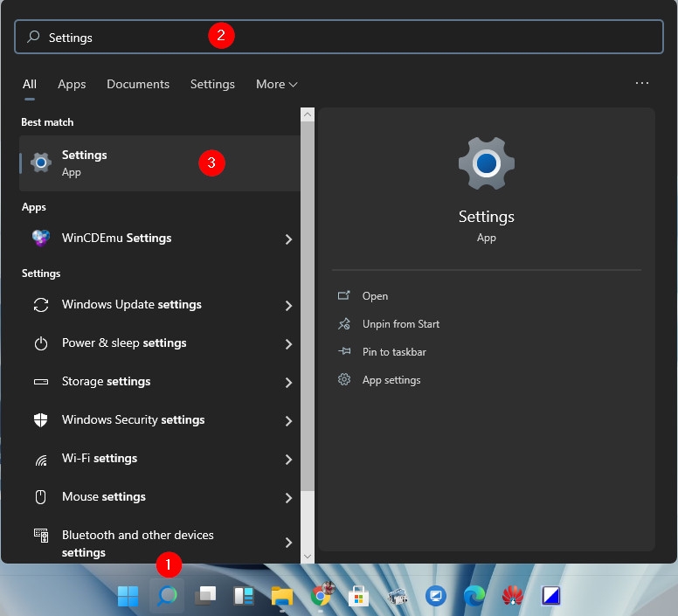Viewport: 678px width, 616px height.
Task: Click the Search magnifier icon on taskbar
Action: [x=167, y=596]
